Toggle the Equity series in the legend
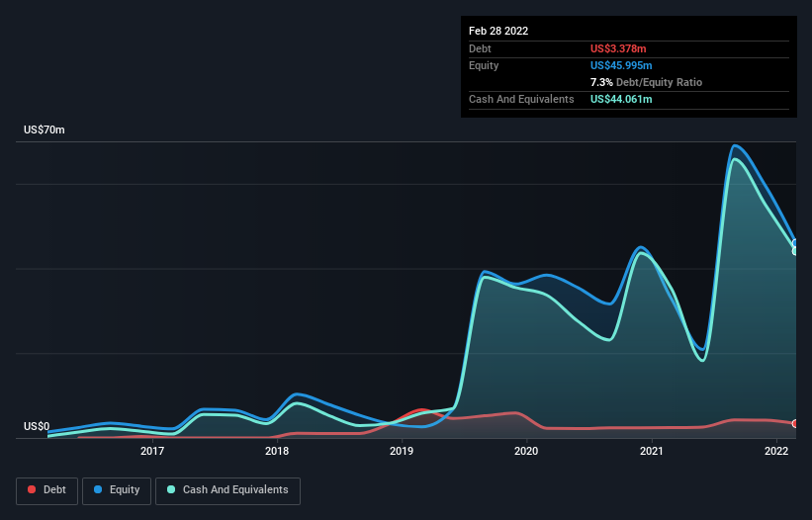Image resolution: width=812 pixels, height=520 pixels. tap(117, 490)
